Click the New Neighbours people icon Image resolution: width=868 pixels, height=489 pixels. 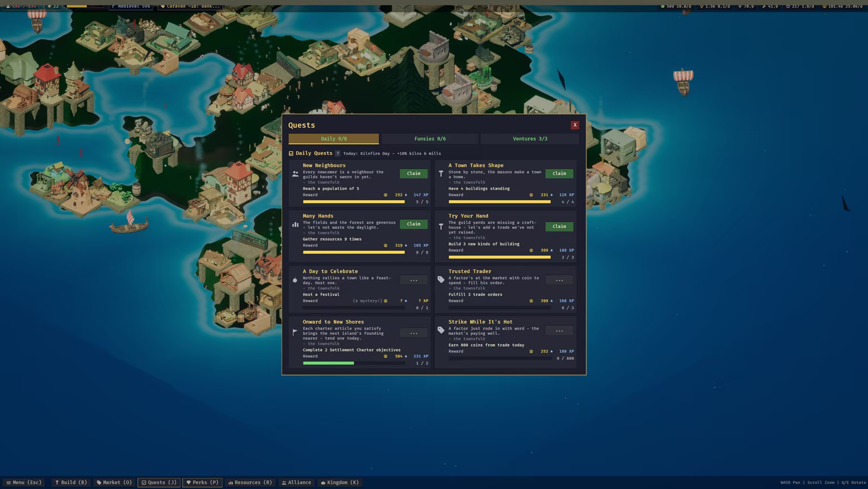coord(295,173)
